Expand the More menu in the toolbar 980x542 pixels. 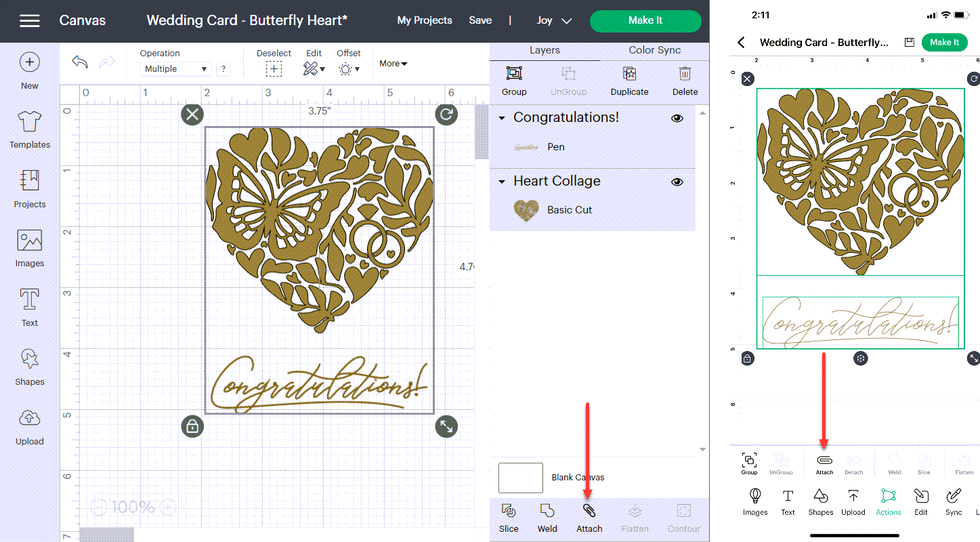[393, 63]
